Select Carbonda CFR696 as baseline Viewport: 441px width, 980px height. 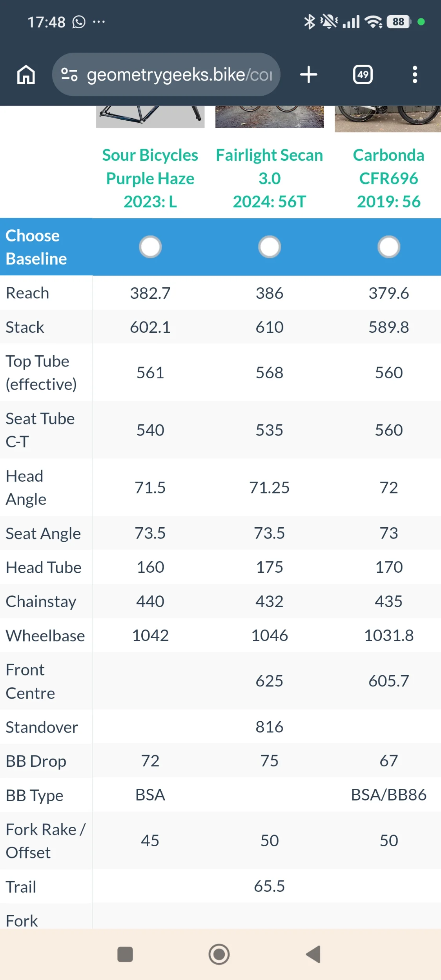click(389, 247)
